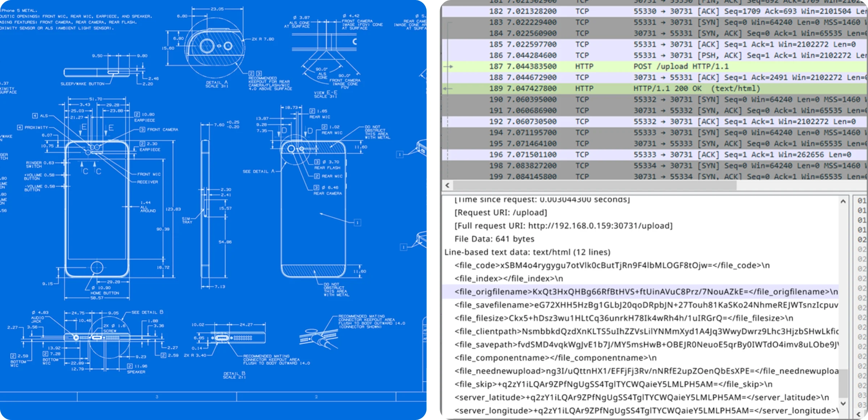Select packet 189 HTTP/1.1 200 OK row
The width and height of the screenshot is (868, 420).
point(655,88)
